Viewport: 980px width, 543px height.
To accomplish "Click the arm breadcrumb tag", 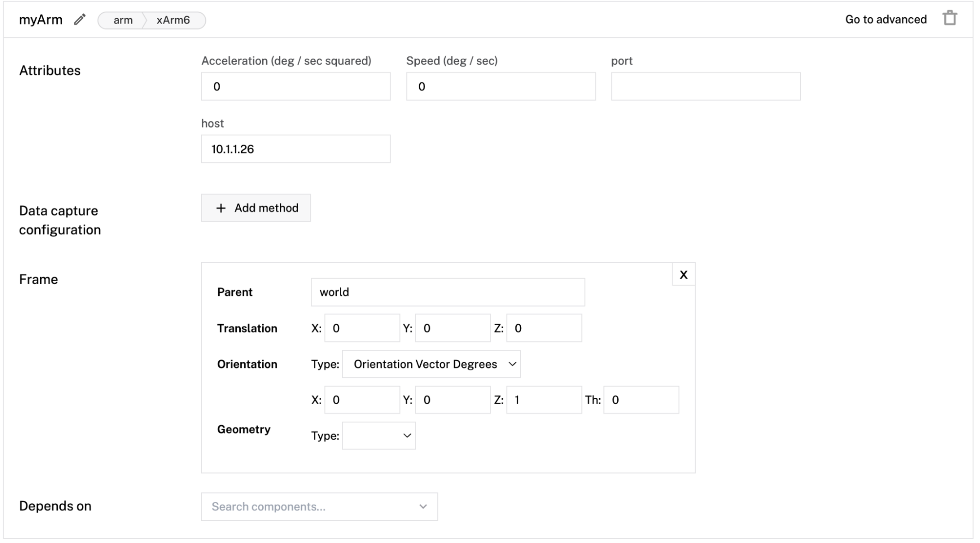I will click(x=123, y=20).
